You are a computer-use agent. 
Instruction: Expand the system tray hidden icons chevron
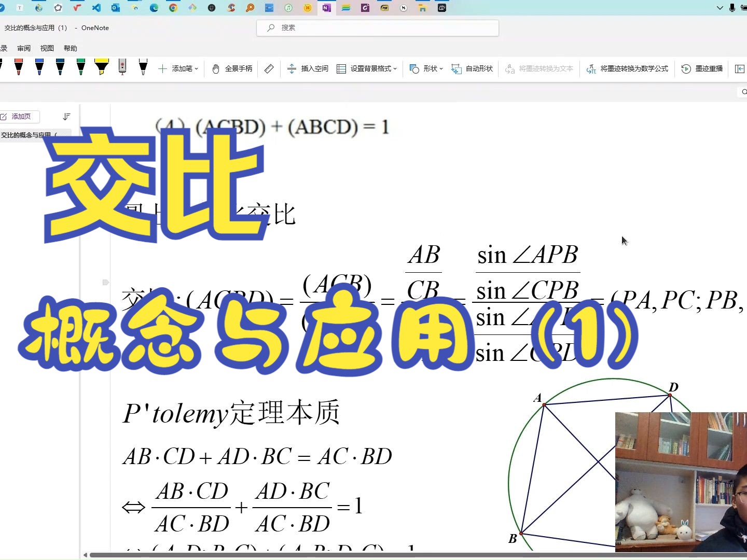pos(720,8)
